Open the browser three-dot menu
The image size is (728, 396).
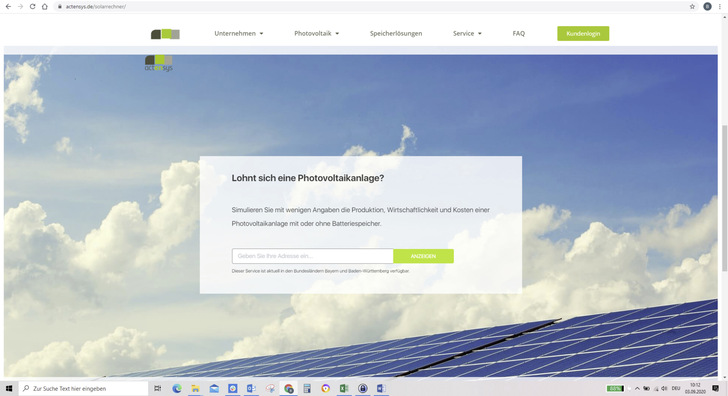[720, 6]
